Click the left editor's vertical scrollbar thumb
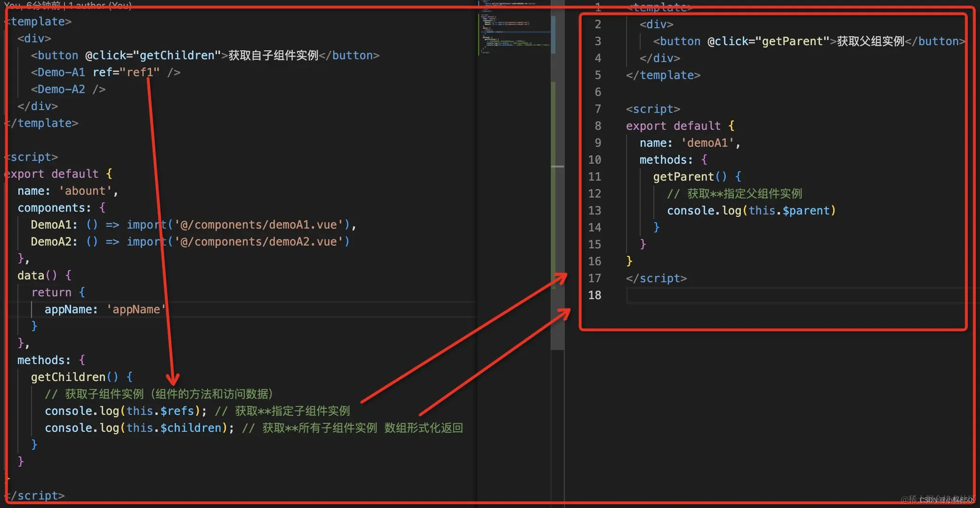Image resolution: width=980 pixels, height=508 pixels. (557, 188)
